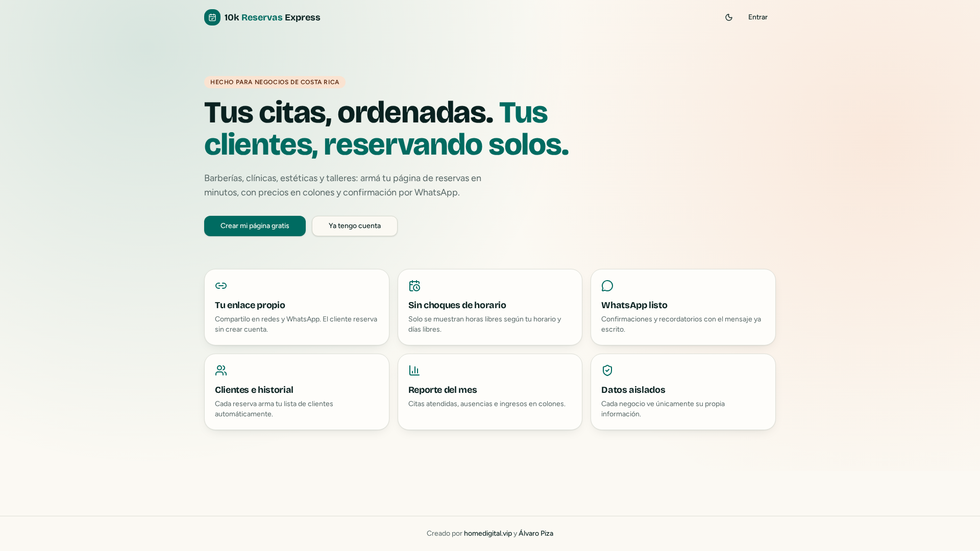Click the shield check icon in Datos aislados card
This screenshot has width=980, height=551.
click(607, 370)
